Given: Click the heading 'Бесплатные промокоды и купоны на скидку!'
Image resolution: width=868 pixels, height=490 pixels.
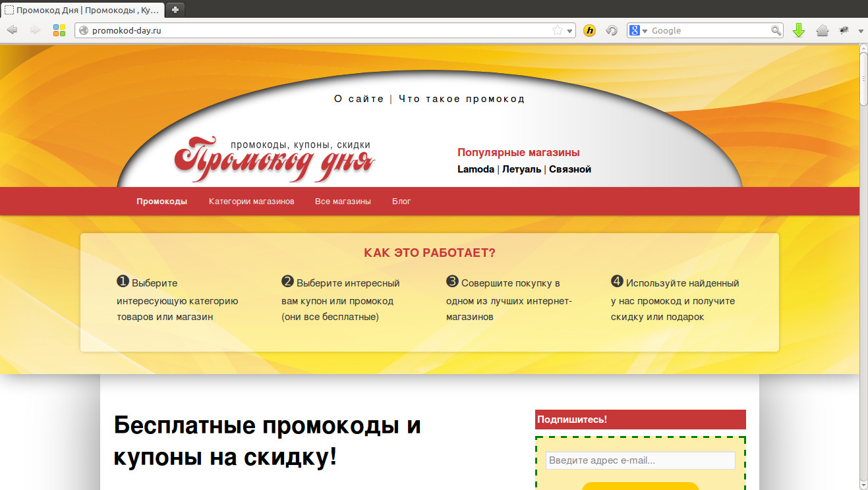Looking at the screenshot, I should pos(268,441).
